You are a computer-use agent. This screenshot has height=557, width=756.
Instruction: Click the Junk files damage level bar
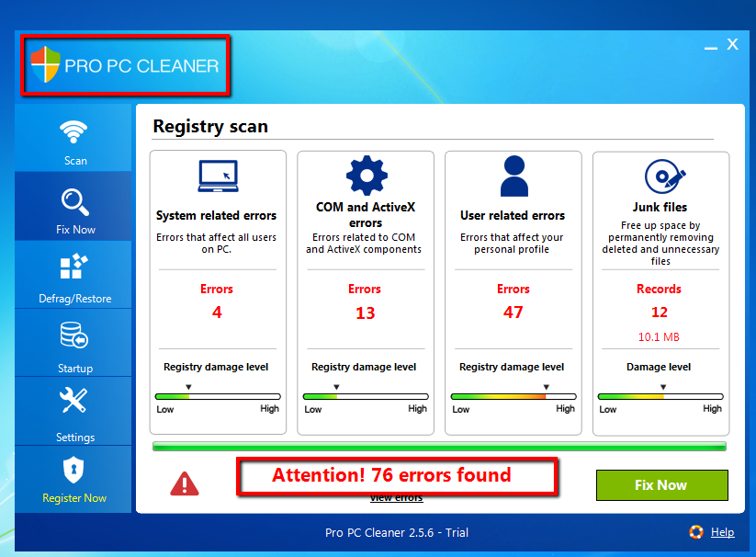(660, 396)
